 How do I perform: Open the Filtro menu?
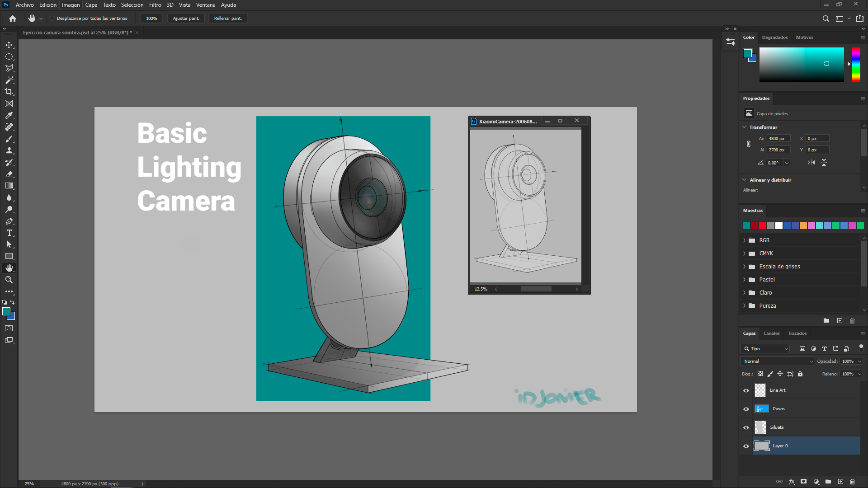(x=155, y=5)
